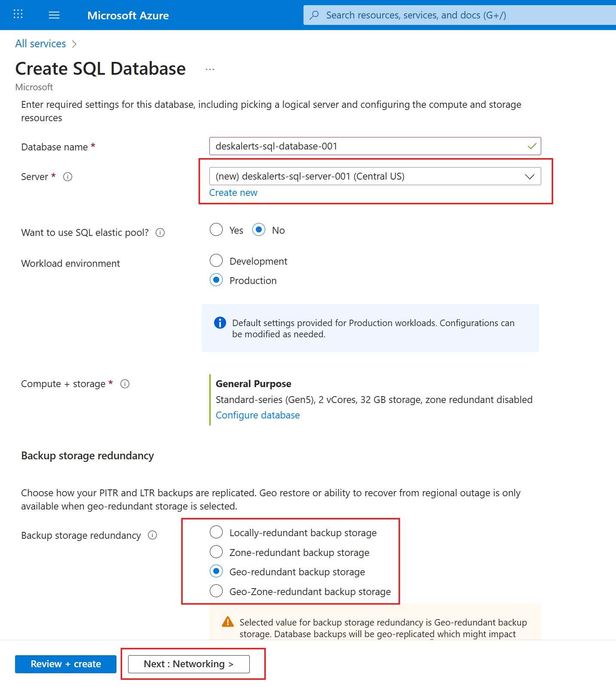Click the Workload environment label
This screenshot has width=616, height=687.
click(x=70, y=263)
